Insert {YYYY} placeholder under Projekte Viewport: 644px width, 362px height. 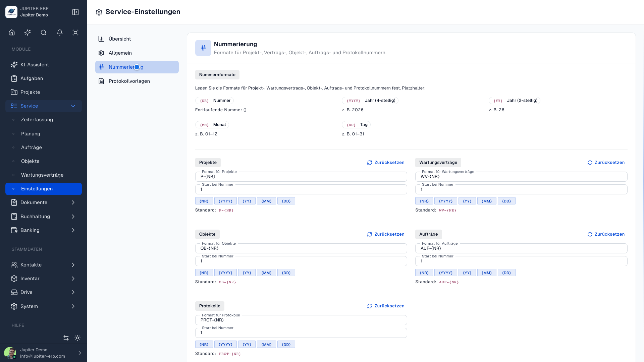[225, 201]
